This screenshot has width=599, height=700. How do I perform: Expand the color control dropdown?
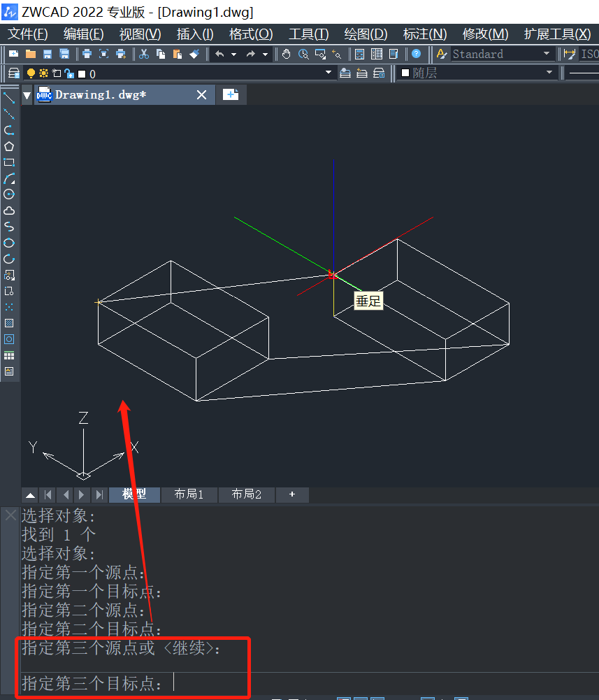[x=549, y=72]
